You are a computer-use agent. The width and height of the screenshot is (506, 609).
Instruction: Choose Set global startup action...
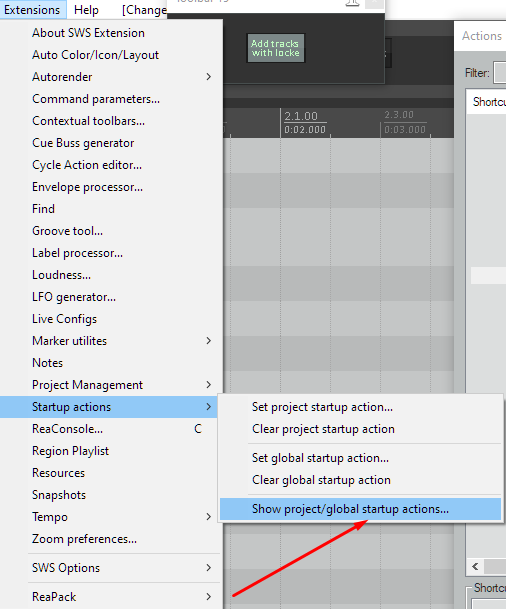pos(360,458)
